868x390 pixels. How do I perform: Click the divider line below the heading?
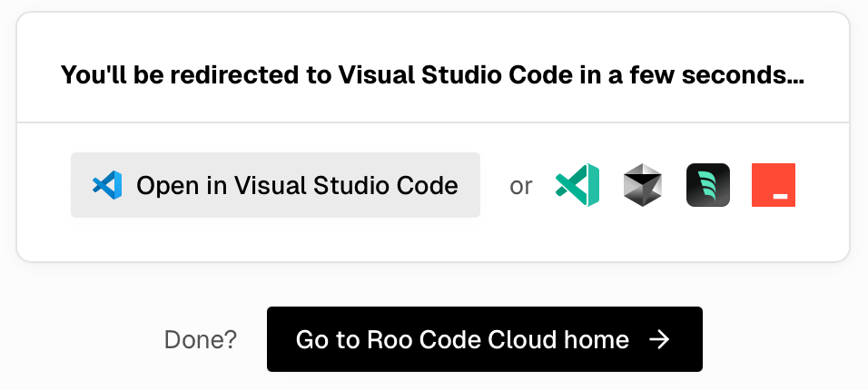coord(433,122)
